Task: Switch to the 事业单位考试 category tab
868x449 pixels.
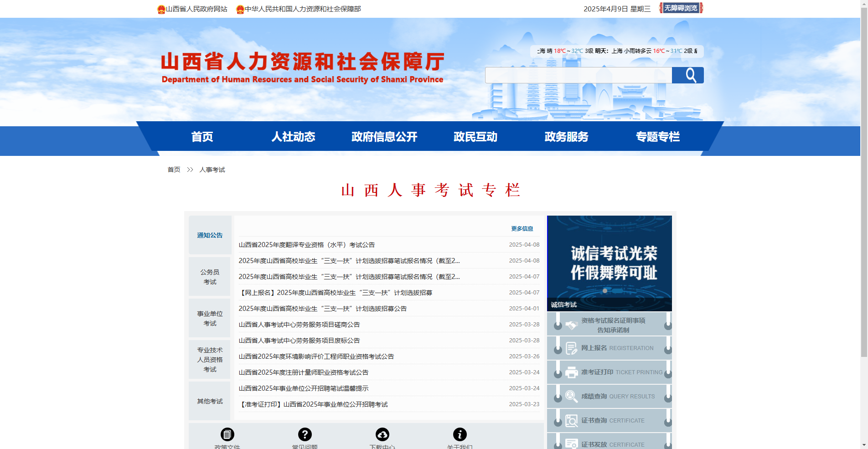Action: click(x=209, y=318)
